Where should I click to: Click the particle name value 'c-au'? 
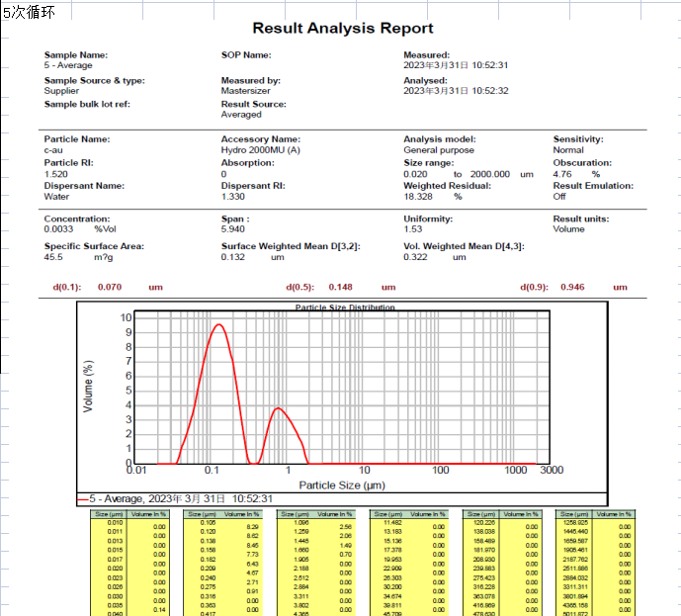tap(53, 150)
